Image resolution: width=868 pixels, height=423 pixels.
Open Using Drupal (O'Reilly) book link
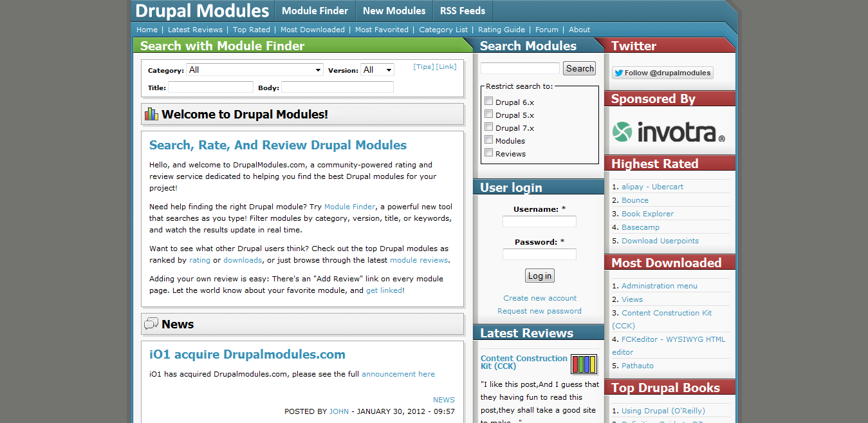pos(663,411)
